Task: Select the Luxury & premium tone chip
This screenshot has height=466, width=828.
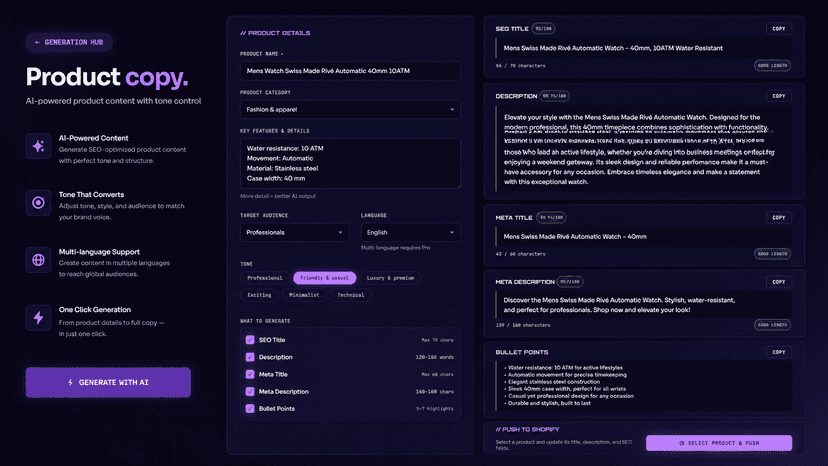Action: pyautogui.click(x=390, y=278)
